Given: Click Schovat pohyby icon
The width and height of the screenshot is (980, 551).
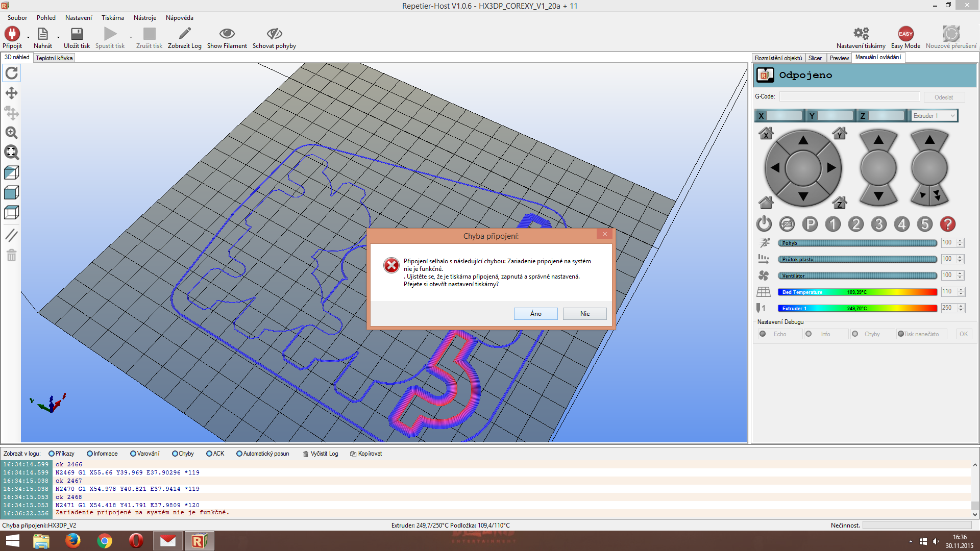Looking at the screenshot, I should pos(274,34).
